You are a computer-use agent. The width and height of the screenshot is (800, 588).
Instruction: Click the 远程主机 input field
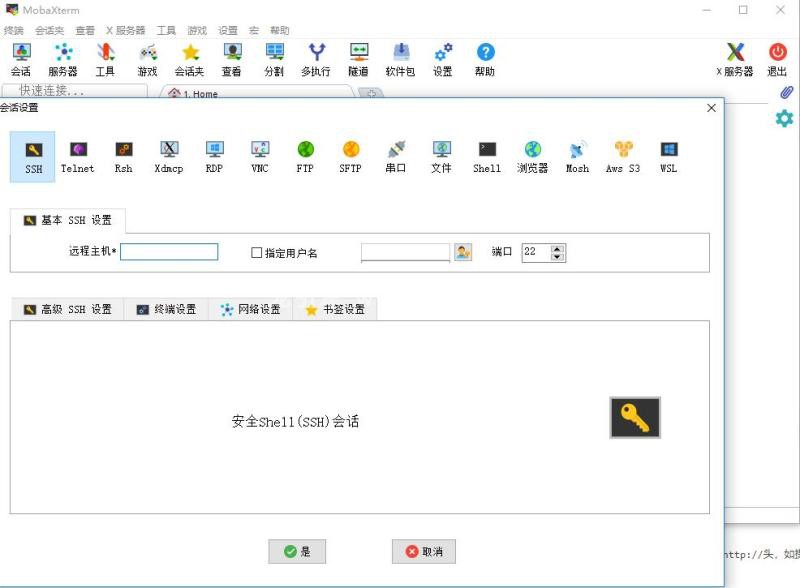(x=169, y=252)
